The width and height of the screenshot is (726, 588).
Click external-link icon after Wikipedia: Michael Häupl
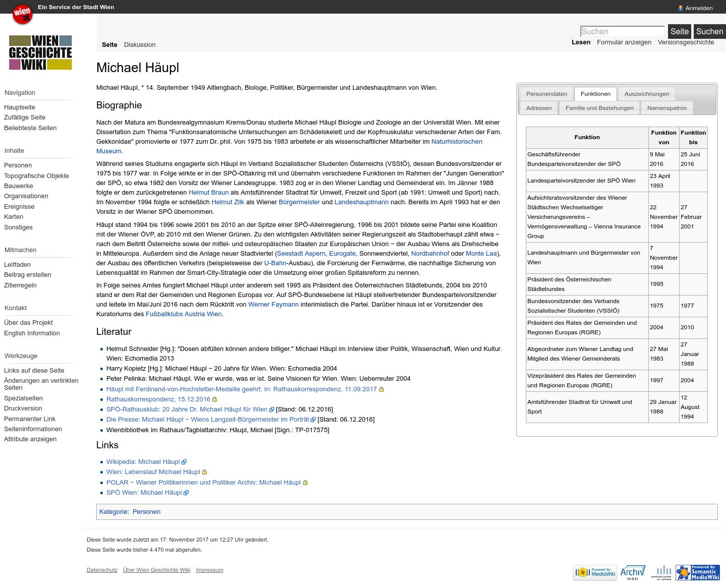click(x=184, y=462)
